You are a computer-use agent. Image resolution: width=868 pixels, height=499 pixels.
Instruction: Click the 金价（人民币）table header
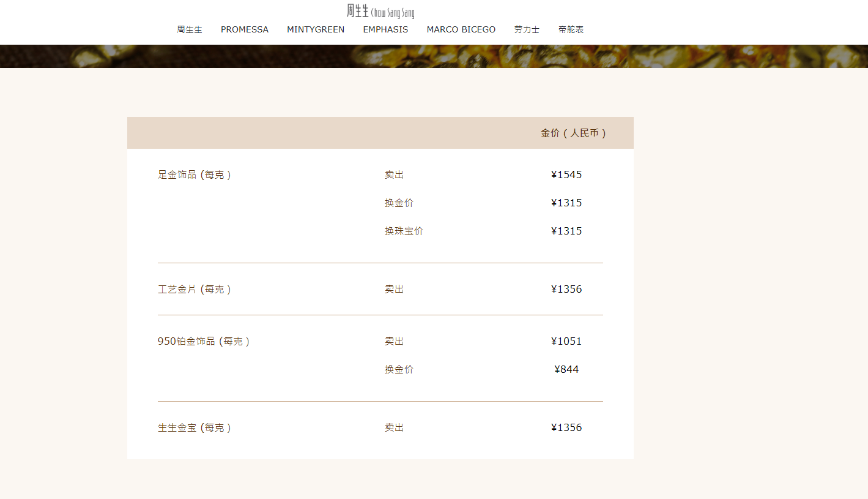pos(573,133)
